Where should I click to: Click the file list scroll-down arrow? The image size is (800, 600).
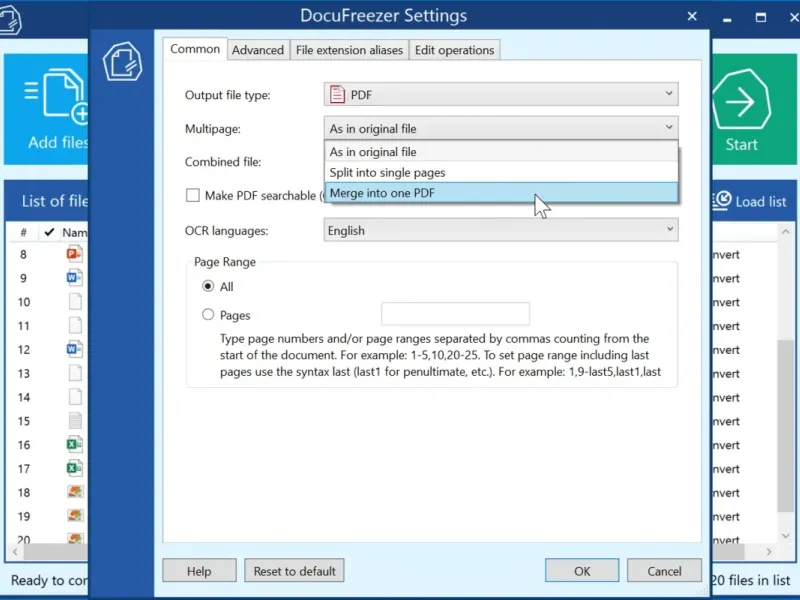click(785, 536)
